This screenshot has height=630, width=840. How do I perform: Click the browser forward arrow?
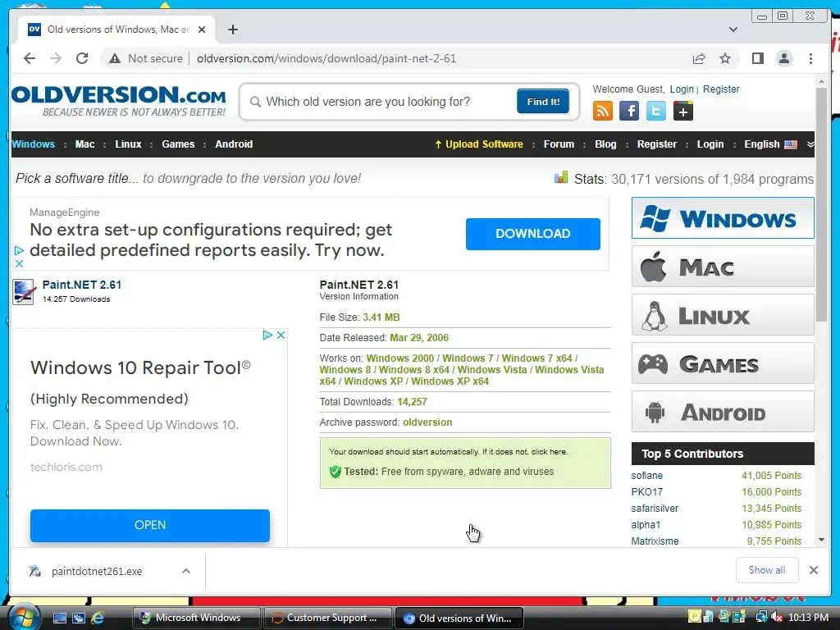click(56, 58)
